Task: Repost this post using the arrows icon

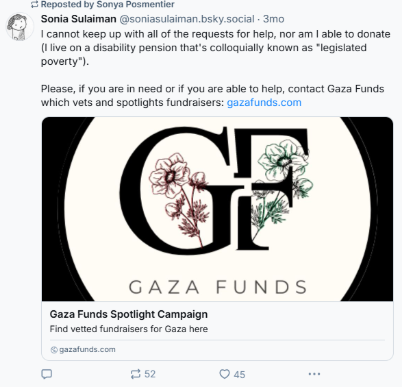Action: (136, 374)
